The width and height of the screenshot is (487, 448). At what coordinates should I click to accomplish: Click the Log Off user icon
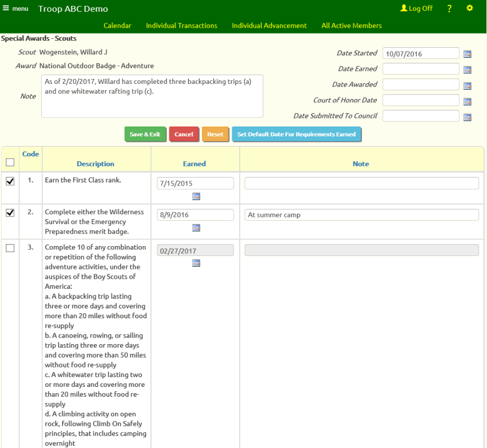point(404,8)
